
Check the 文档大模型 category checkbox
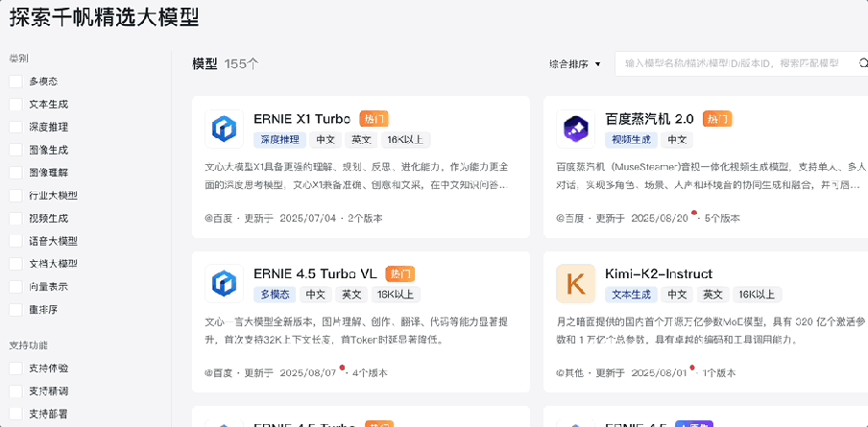tap(15, 264)
